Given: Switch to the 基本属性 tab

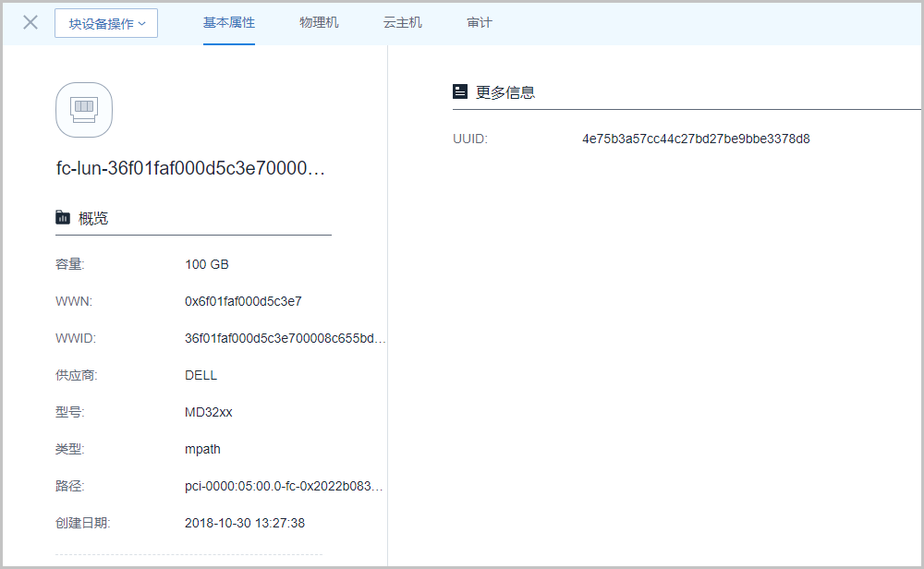Looking at the screenshot, I should tap(229, 22).
